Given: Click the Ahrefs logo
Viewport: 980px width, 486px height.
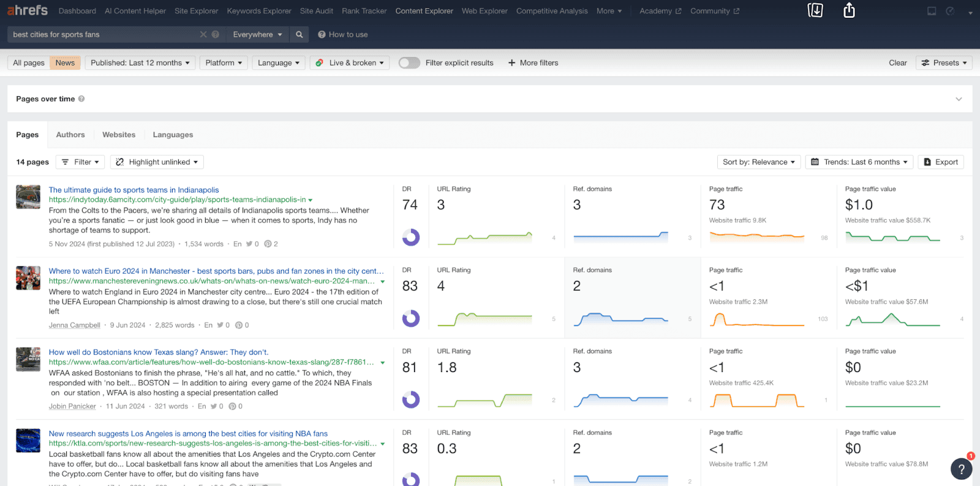Looking at the screenshot, I should [x=28, y=10].
